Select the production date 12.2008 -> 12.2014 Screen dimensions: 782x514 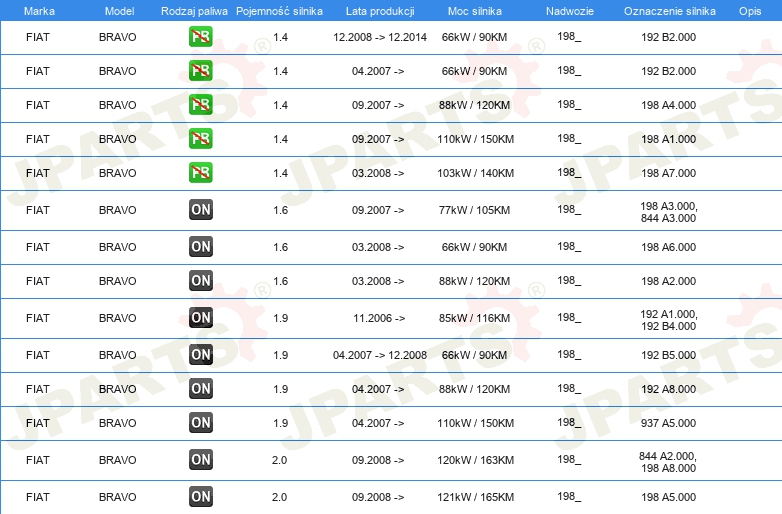point(380,37)
